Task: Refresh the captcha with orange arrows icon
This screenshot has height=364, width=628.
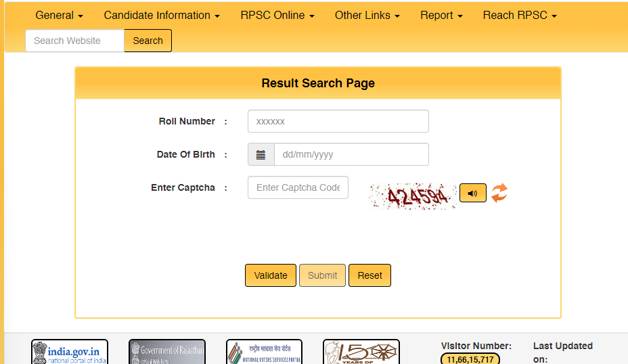Action: 499,194
